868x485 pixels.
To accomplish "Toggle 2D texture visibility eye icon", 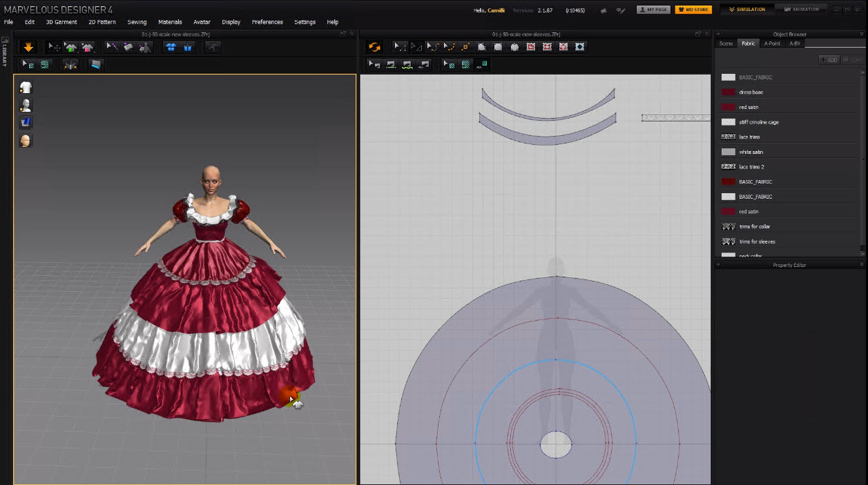I will [482, 64].
